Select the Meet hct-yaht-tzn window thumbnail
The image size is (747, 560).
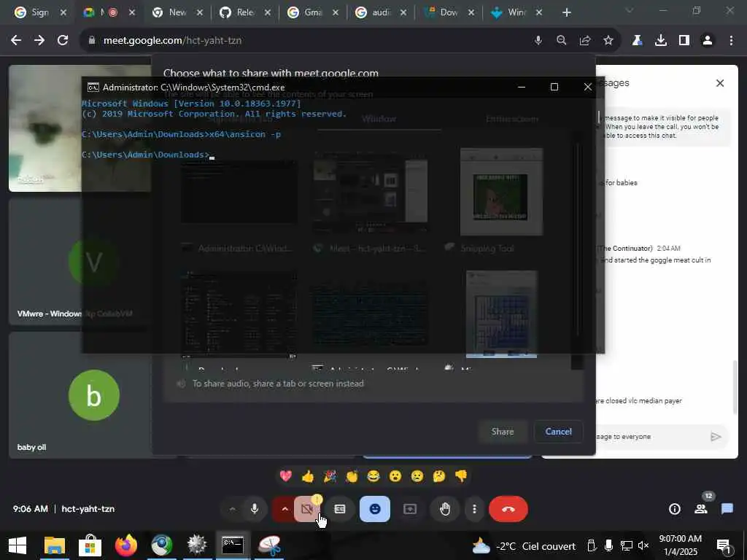[370, 192]
